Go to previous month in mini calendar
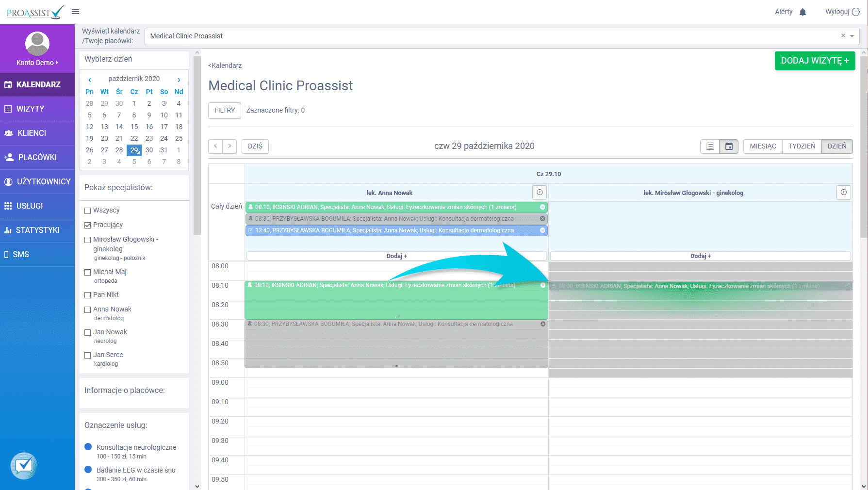Viewport: 868px width, 490px height. [90, 80]
